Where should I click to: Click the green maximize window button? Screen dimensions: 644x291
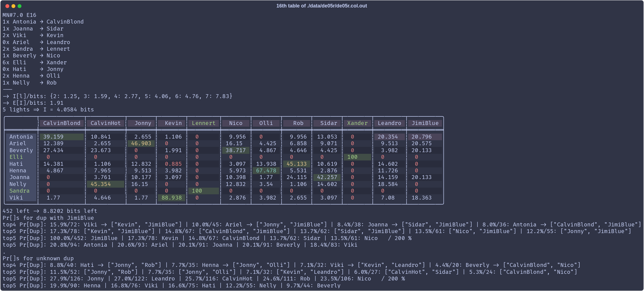pyautogui.click(x=19, y=6)
